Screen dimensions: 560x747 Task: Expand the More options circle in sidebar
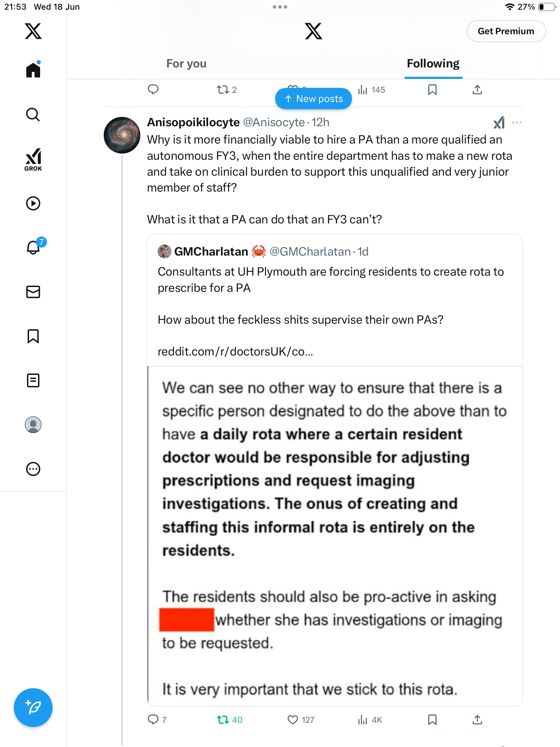pyautogui.click(x=33, y=469)
